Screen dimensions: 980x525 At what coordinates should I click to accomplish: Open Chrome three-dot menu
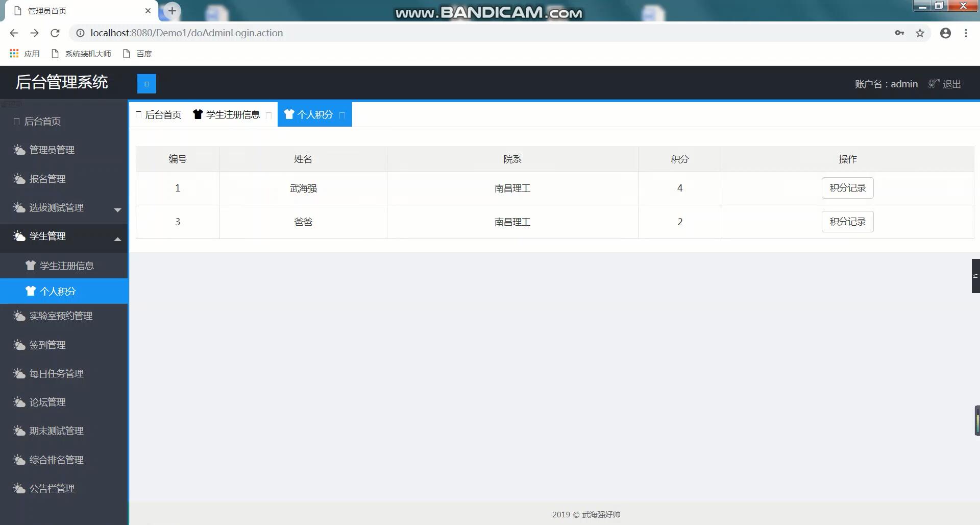click(x=966, y=33)
